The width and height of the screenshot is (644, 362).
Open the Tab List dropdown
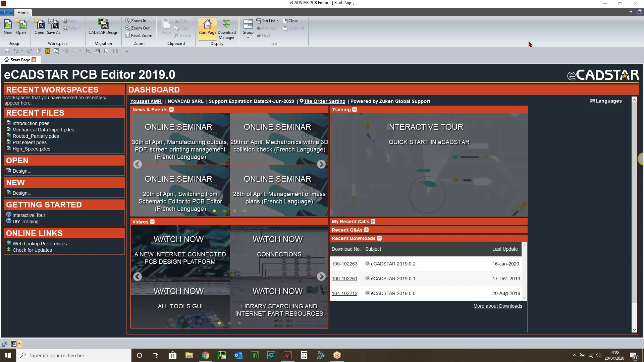tap(268, 21)
